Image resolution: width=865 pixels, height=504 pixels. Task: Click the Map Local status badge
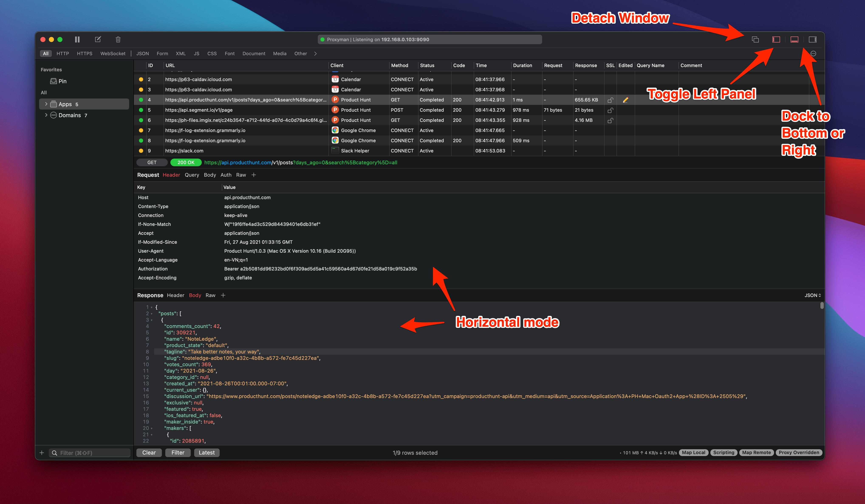point(693,453)
